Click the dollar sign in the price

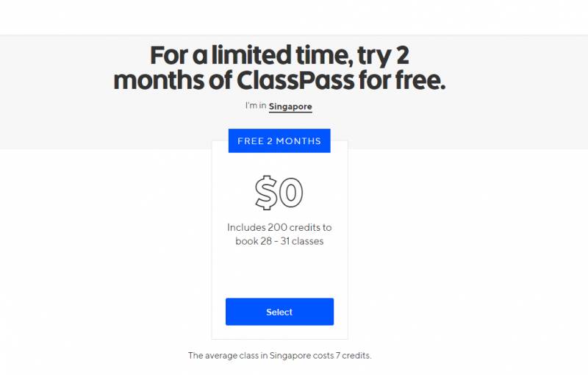coord(267,192)
